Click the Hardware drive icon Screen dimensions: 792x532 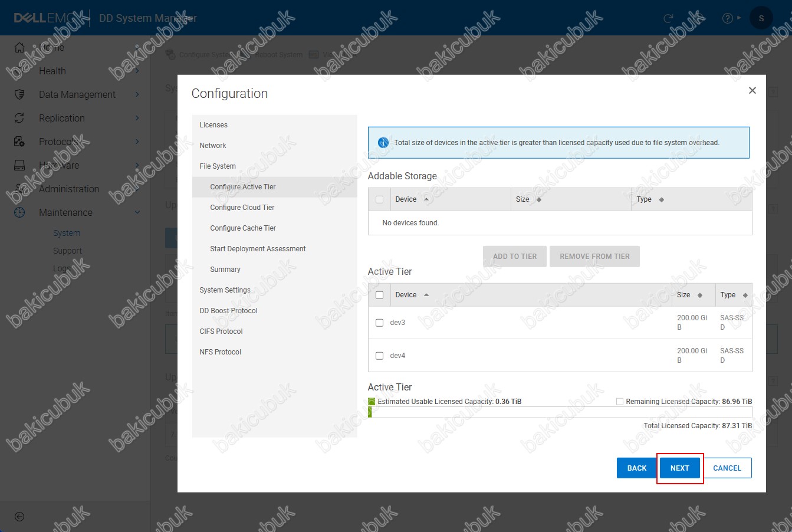click(x=19, y=165)
